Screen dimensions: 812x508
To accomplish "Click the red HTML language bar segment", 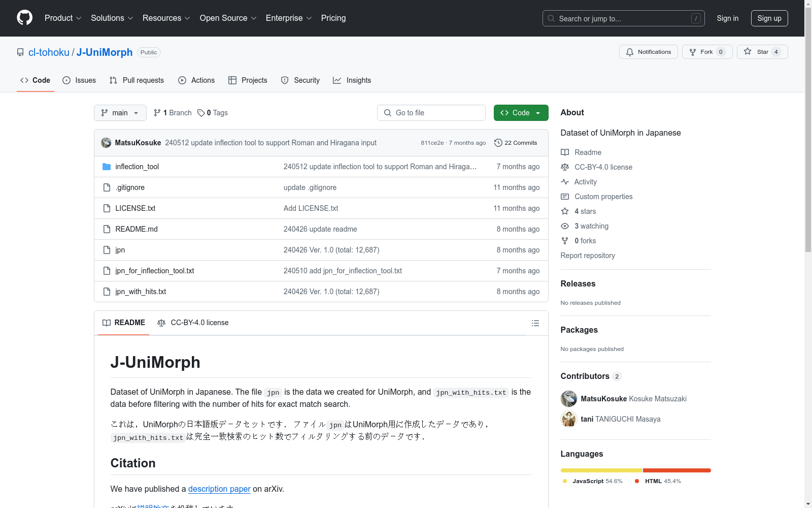I will (677, 470).
